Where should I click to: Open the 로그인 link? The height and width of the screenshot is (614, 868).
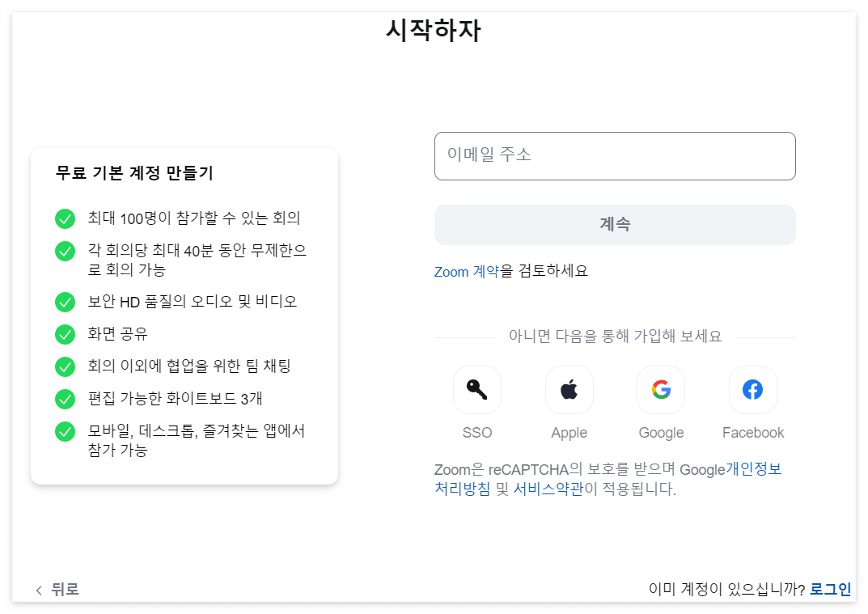click(x=831, y=589)
